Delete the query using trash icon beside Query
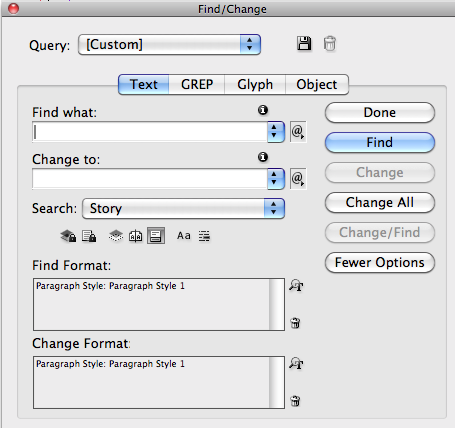 330,44
